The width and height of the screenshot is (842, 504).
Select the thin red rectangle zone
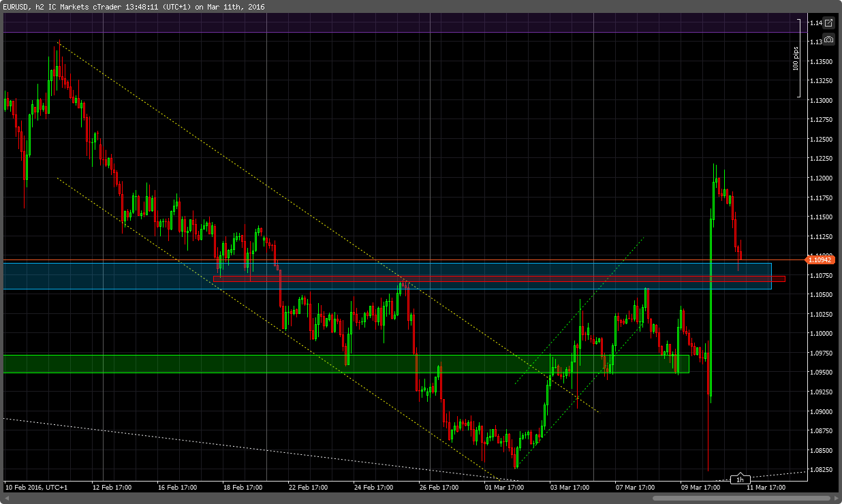[x=477, y=279]
